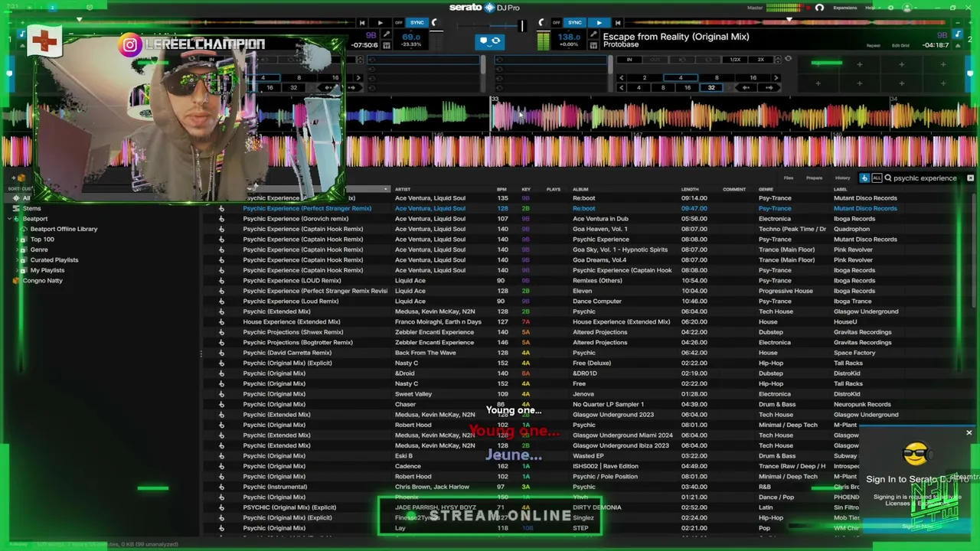Sort the library by GENRE column
Viewport: 980px width, 551px height.
[766, 189]
